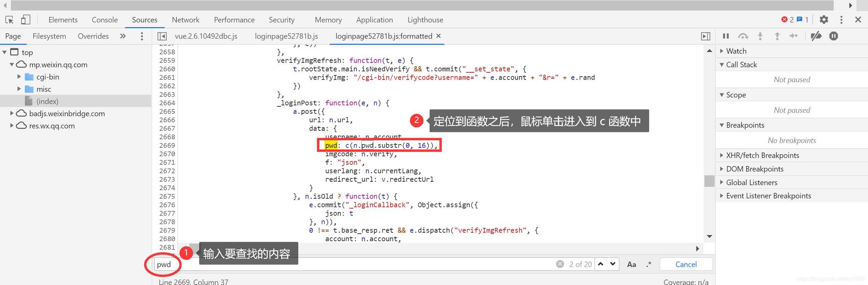Expand the res.wx.qq.com domain
This screenshot has width=868, height=285.
tap(12, 125)
